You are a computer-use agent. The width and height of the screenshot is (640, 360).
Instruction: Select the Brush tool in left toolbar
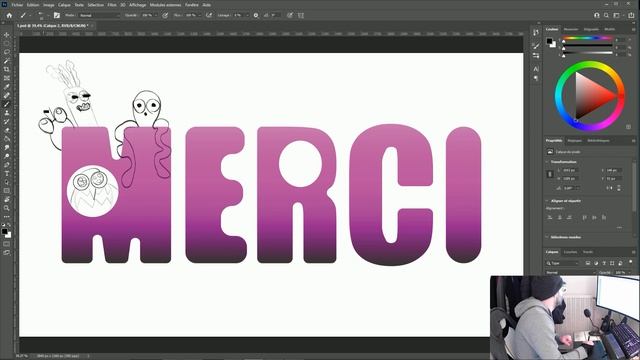point(7,104)
